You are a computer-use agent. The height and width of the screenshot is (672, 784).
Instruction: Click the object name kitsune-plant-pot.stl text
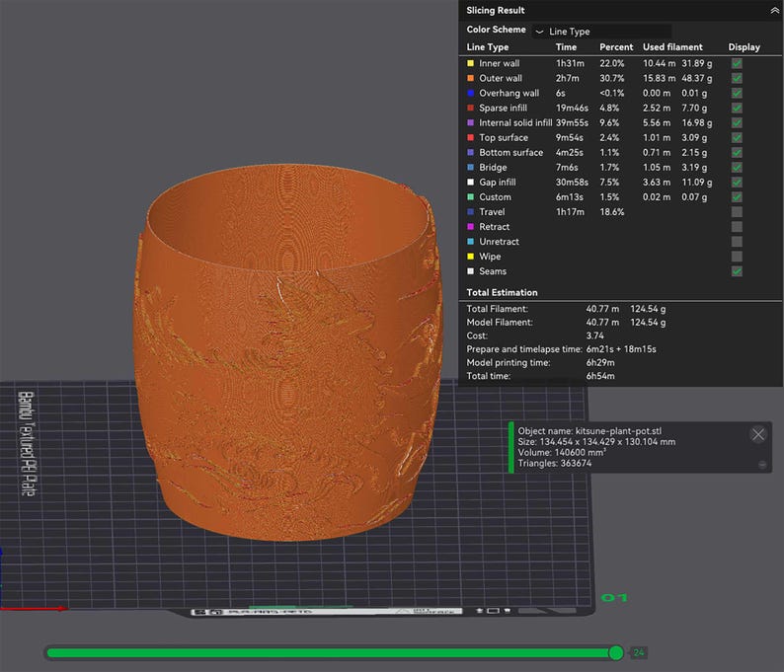click(x=618, y=430)
